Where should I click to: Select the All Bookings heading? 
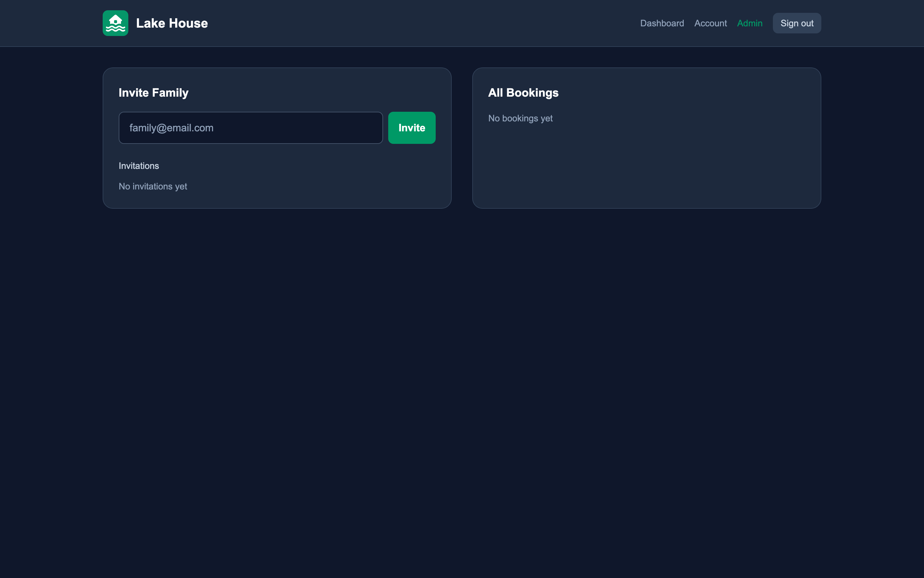click(x=523, y=92)
